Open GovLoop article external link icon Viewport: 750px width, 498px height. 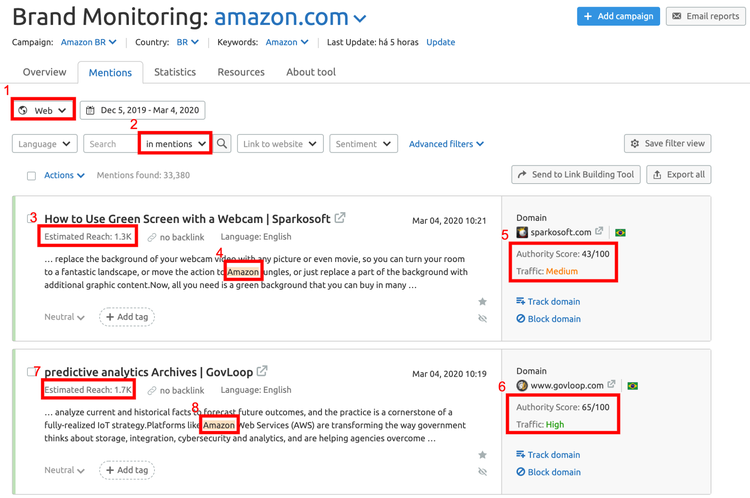click(262, 371)
